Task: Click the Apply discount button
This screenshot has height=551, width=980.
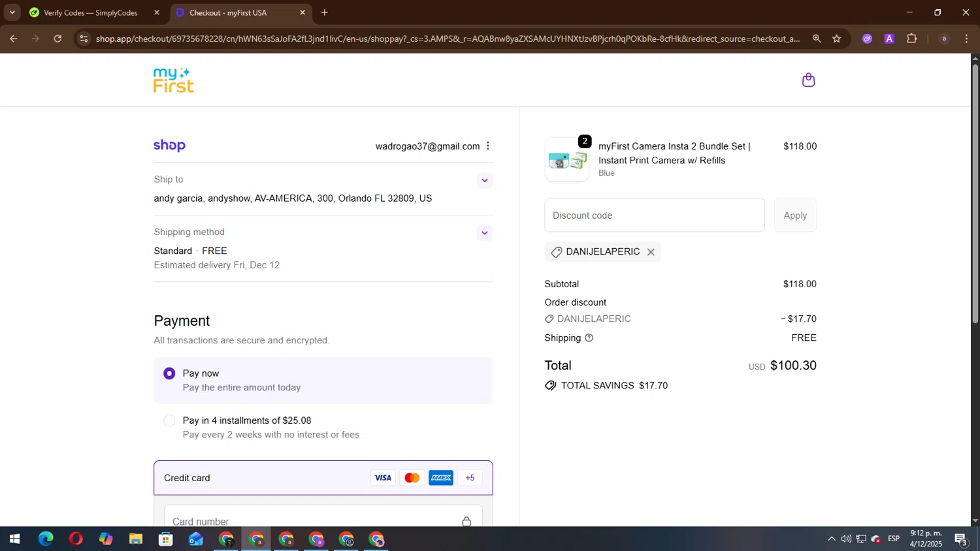Action: point(795,215)
